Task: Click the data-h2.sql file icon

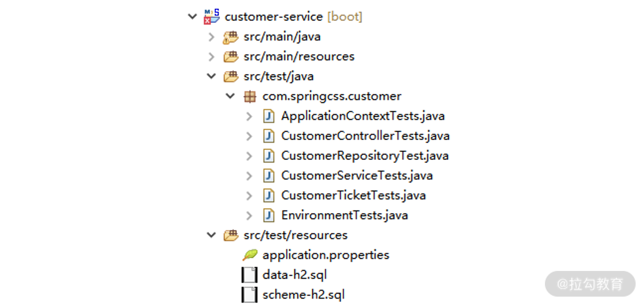Action: 250,275
